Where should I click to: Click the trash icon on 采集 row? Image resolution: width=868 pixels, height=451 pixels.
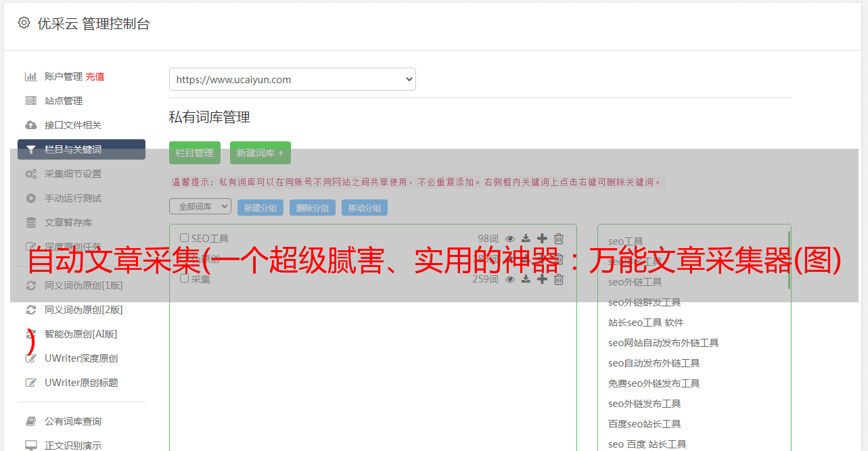click(x=559, y=279)
